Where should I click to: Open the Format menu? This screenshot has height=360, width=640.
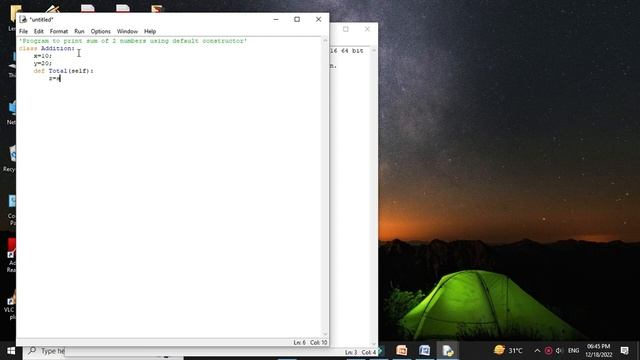pos(59,31)
